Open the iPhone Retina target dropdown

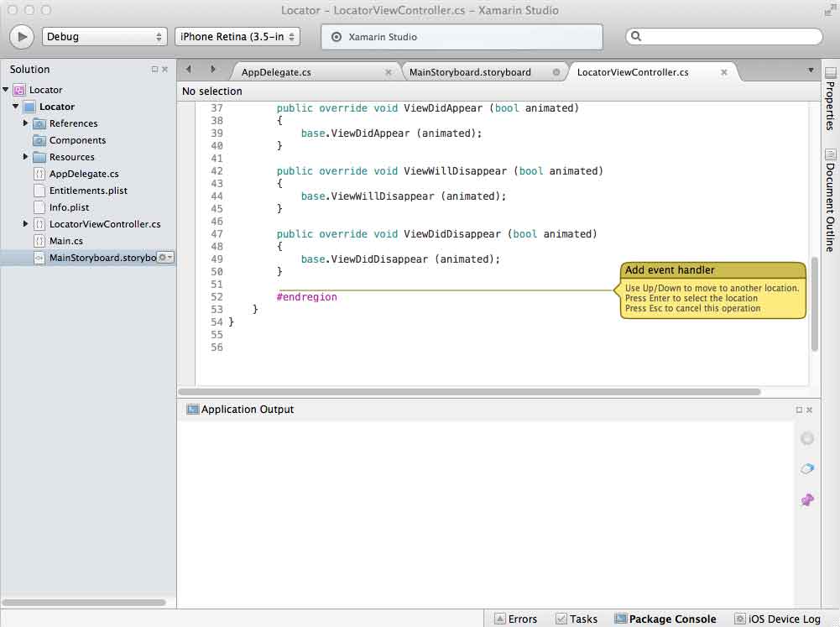pos(237,36)
